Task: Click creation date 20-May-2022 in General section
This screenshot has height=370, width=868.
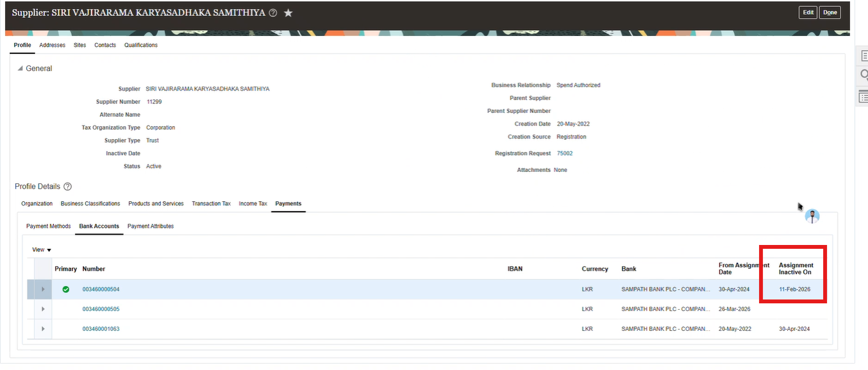Action: 572,124
